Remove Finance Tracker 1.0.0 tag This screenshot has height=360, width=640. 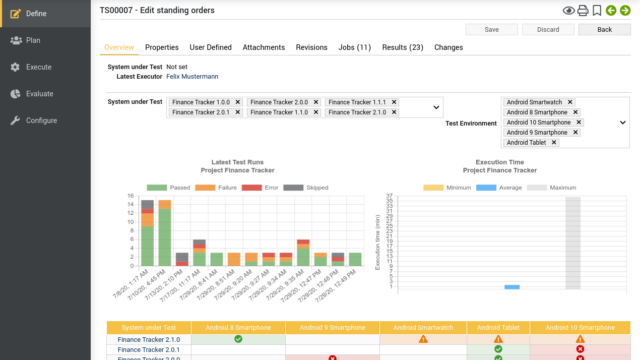click(238, 102)
